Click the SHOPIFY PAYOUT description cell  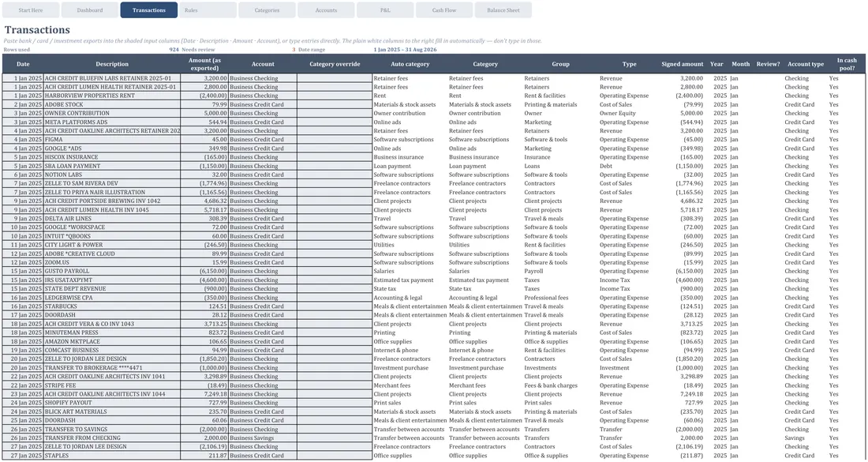112,403
